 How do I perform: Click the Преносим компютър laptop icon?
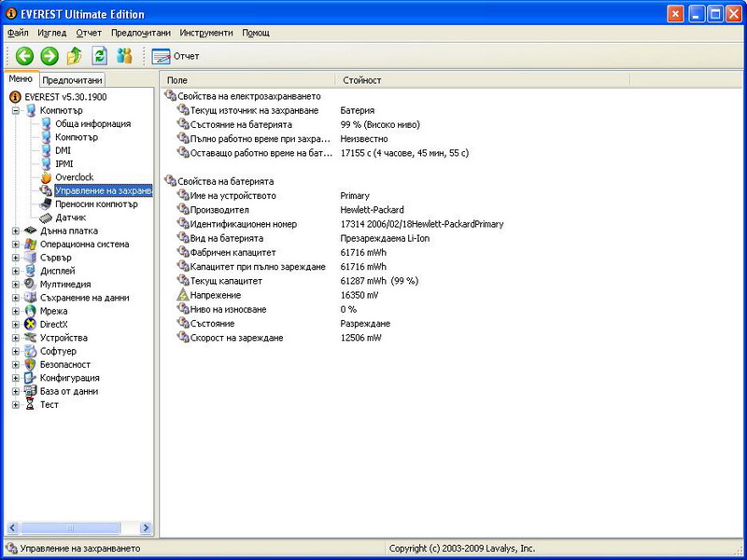(x=46, y=203)
